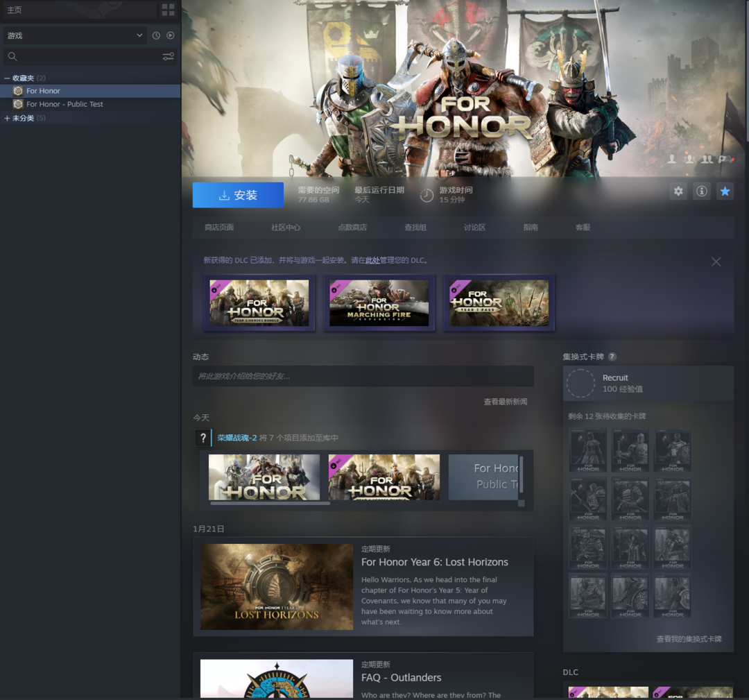Click the blue 安装 install button
Screen dimensions: 749x700
pyautogui.click(x=238, y=195)
